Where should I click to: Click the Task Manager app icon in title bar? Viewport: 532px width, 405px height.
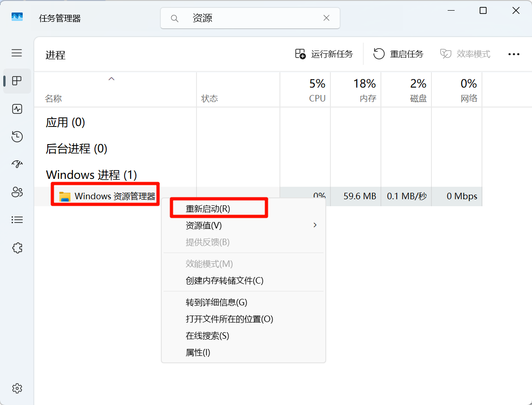click(17, 17)
